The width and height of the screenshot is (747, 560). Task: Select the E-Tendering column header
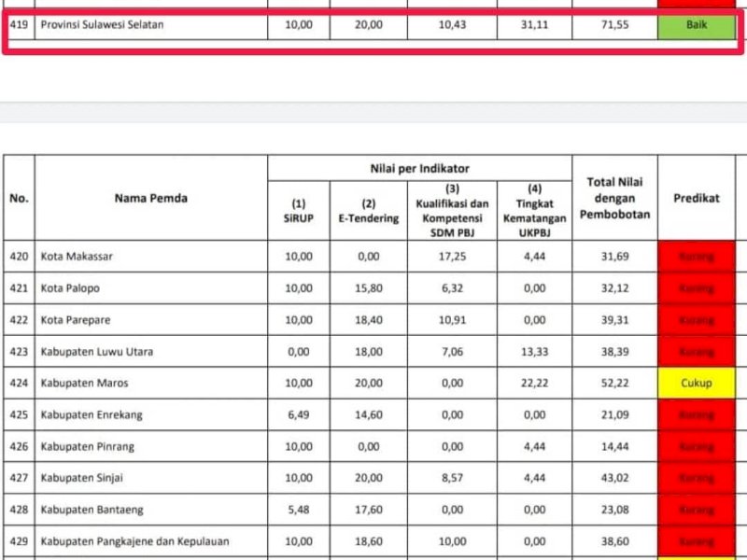[368, 211]
